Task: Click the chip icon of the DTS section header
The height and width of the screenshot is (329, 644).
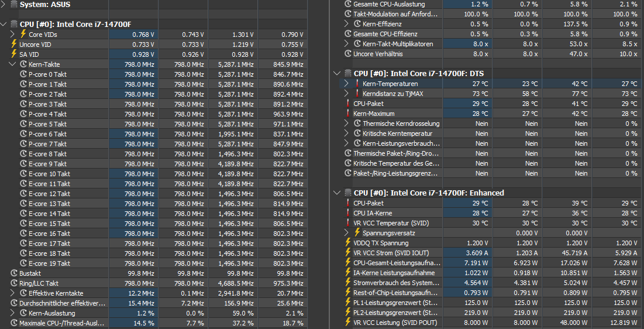Action: pyautogui.click(x=348, y=74)
